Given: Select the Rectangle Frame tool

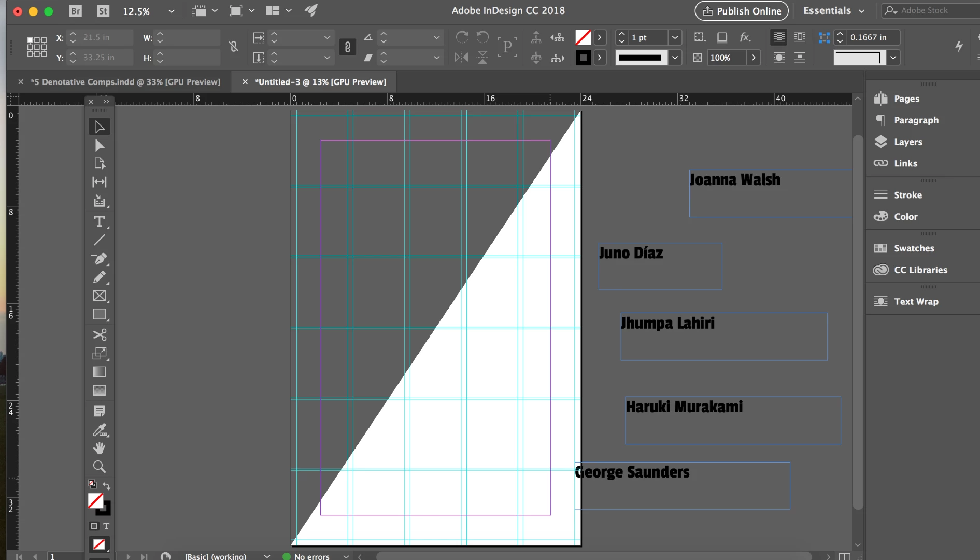Looking at the screenshot, I should click(100, 296).
